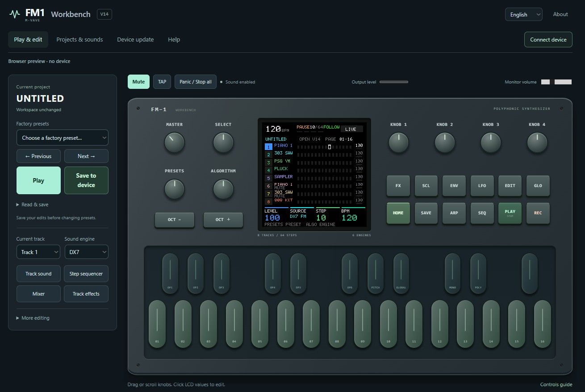585x392 pixels.
Task: Click the OCT - octave down button
Action: (175, 220)
